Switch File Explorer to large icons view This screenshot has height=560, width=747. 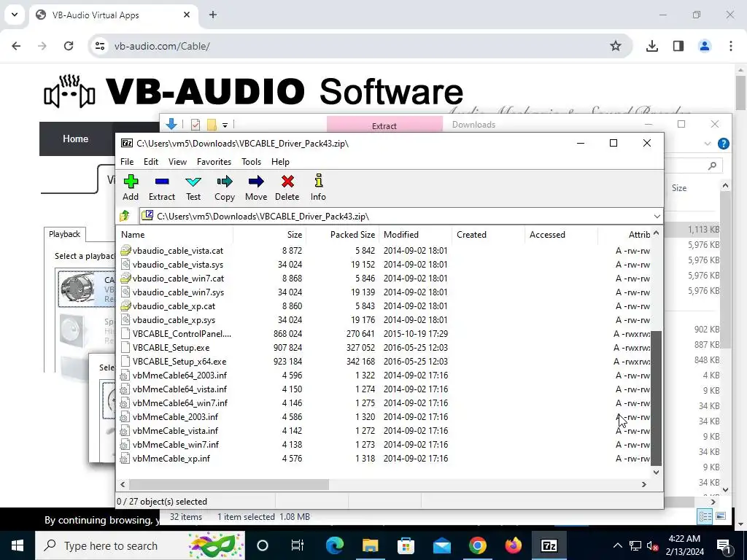(721, 516)
